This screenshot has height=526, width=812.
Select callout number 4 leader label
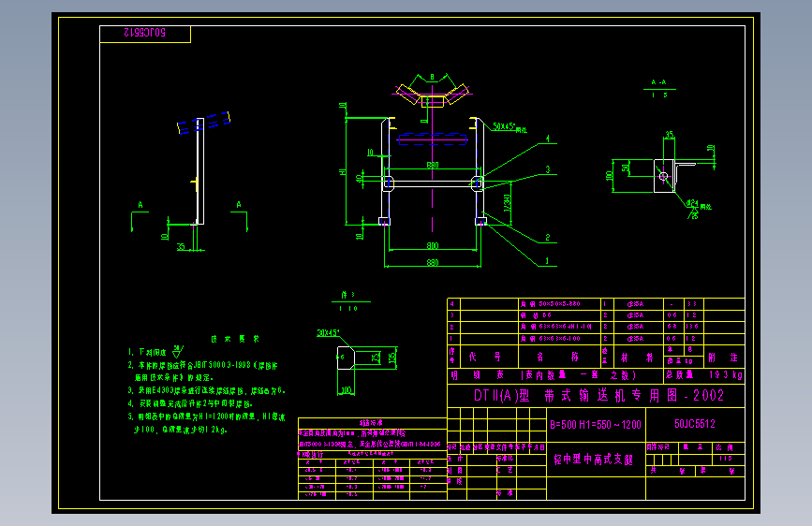coord(547,139)
